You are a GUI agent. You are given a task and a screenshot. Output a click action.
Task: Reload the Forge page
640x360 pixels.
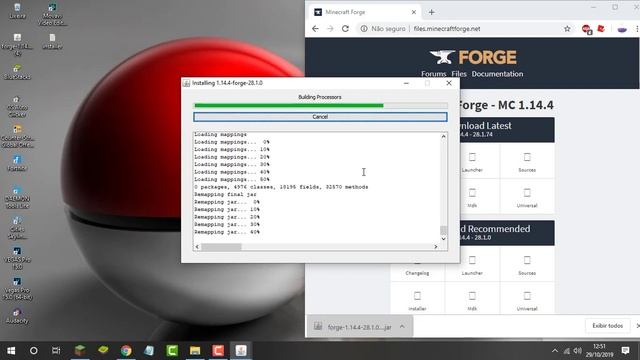pos(345,29)
